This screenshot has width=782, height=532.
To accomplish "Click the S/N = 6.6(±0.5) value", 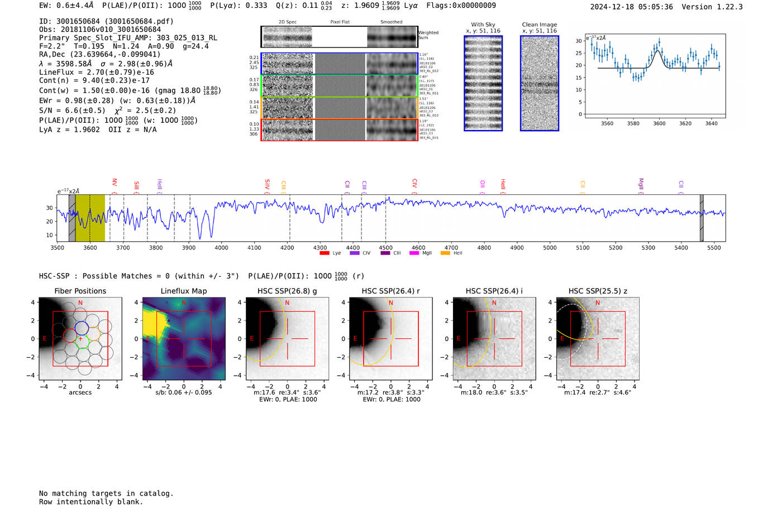I will 72,111.
